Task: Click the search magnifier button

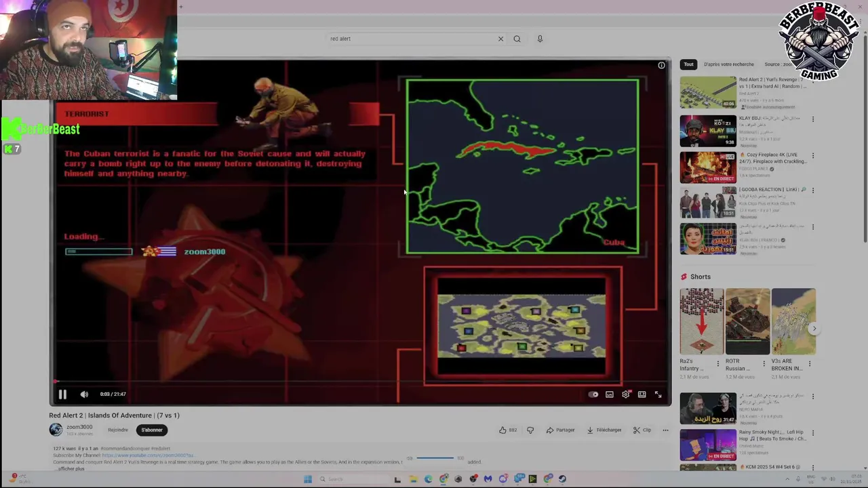Action: (x=517, y=39)
